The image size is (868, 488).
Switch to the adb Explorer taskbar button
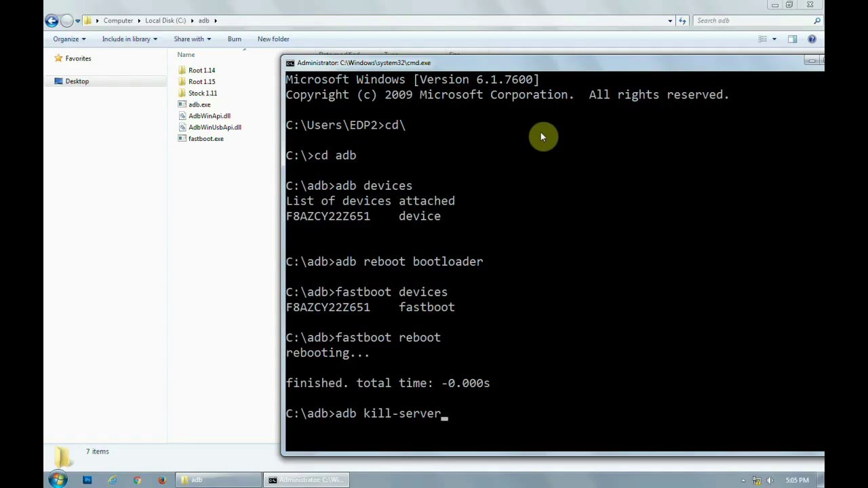tap(218, 480)
